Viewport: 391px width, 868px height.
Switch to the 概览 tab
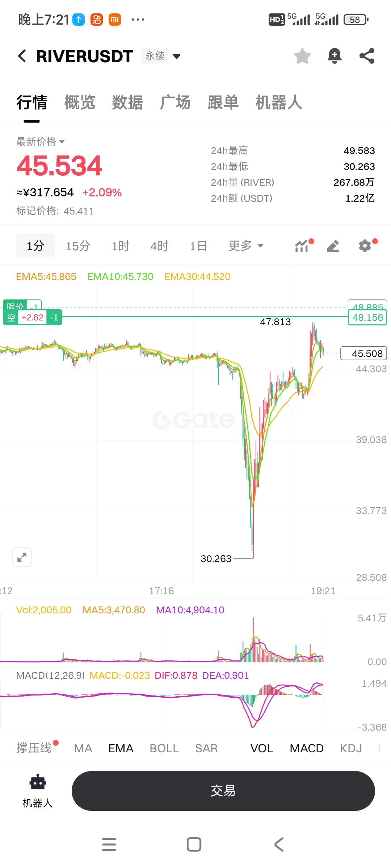pyautogui.click(x=80, y=102)
